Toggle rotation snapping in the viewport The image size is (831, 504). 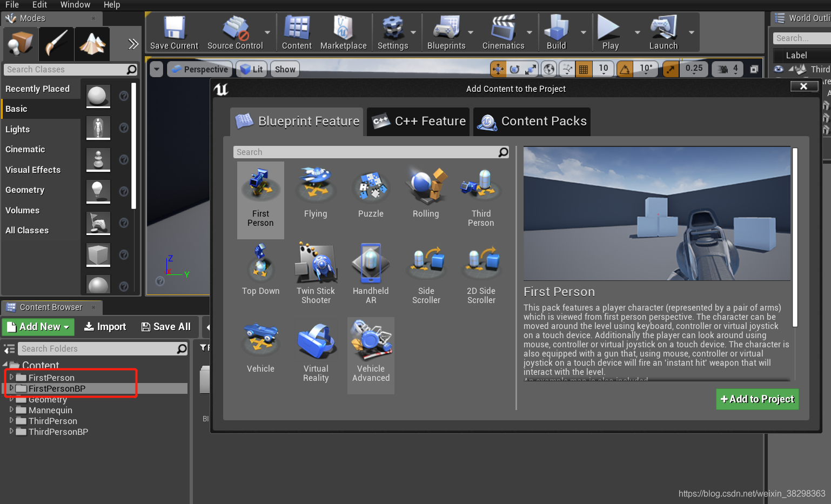[625, 69]
